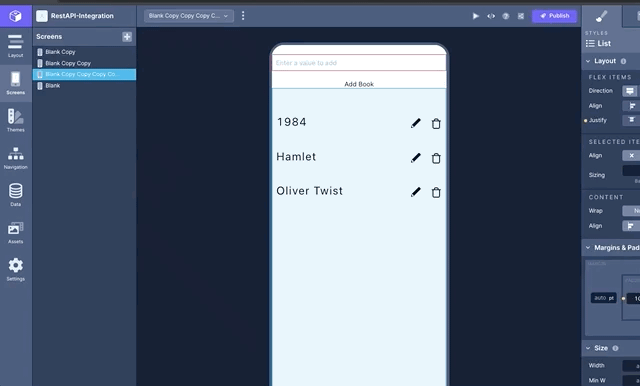Viewport: 640px width, 386px height.
Task: Select the Oliver Twist list item text
Action: [309, 191]
